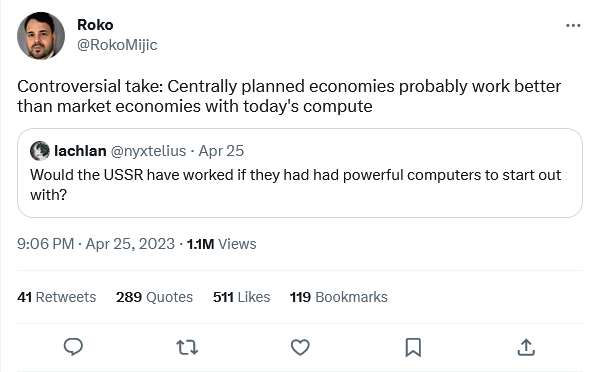Open the quoted tweet about the USSR
The image size is (598, 372).
[300, 173]
